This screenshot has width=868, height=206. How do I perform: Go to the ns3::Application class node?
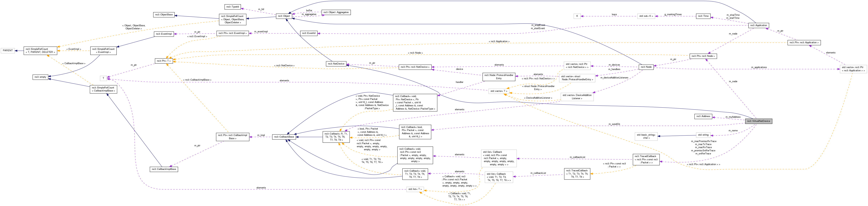(758, 25)
